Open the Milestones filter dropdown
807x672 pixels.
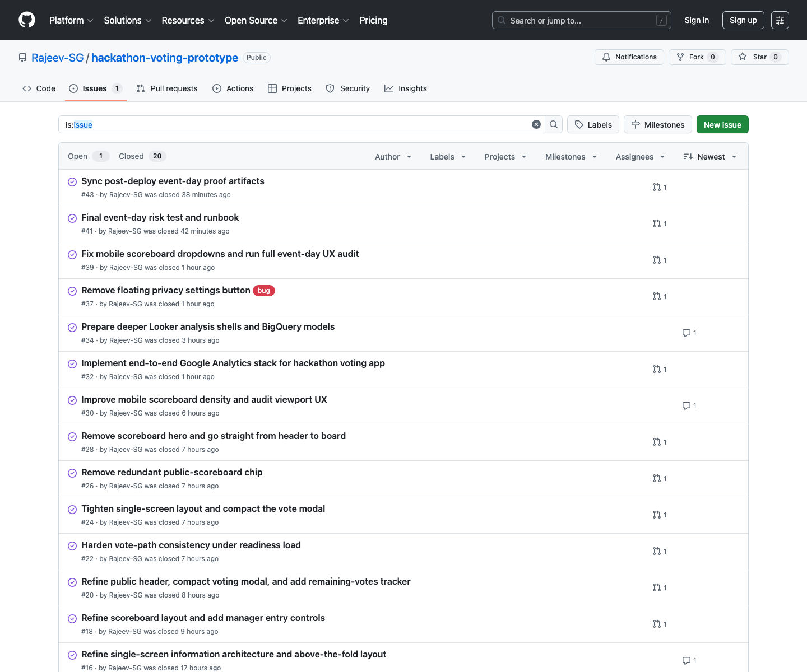[570, 157]
